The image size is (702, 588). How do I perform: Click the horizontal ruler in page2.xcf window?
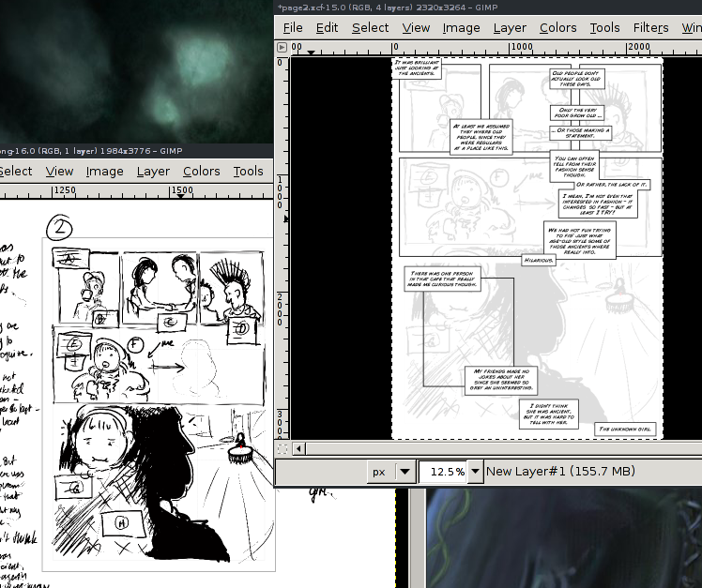tap(496, 48)
